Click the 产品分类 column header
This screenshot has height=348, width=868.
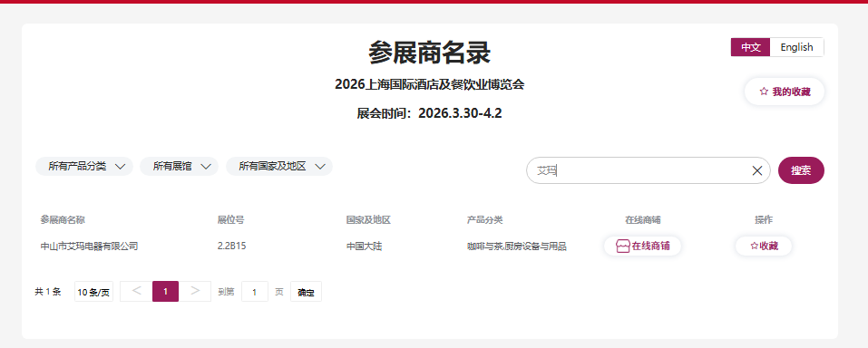click(x=484, y=219)
